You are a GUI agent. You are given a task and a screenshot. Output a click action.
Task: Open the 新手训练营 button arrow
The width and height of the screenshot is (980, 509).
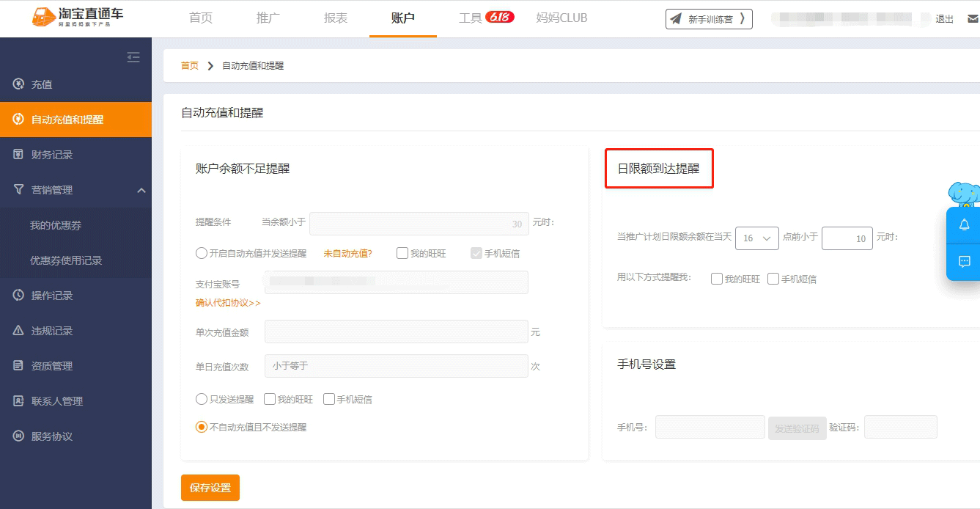pyautogui.click(x=743, y=19)
